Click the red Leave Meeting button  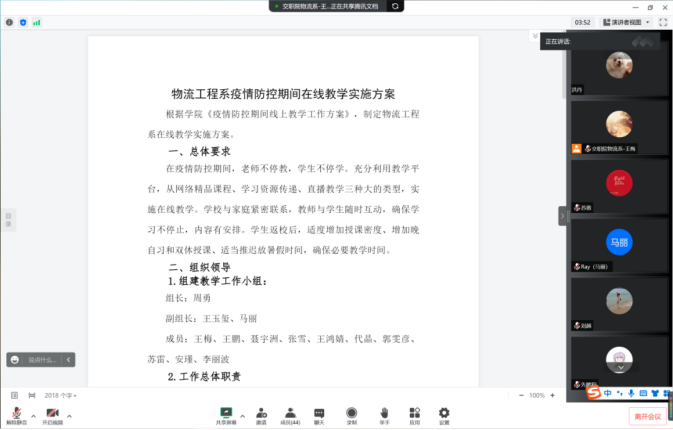[x=647, y=415]
